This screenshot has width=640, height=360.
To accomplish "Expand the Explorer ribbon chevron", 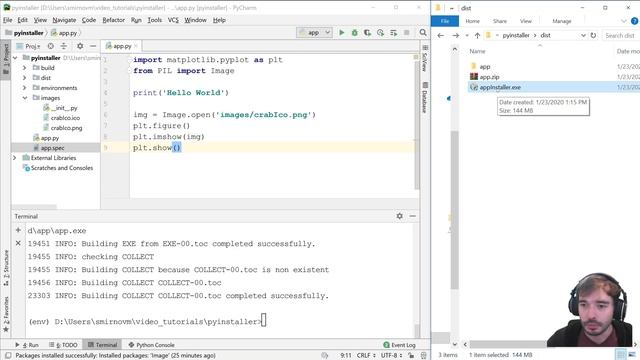I will [624, 21].
